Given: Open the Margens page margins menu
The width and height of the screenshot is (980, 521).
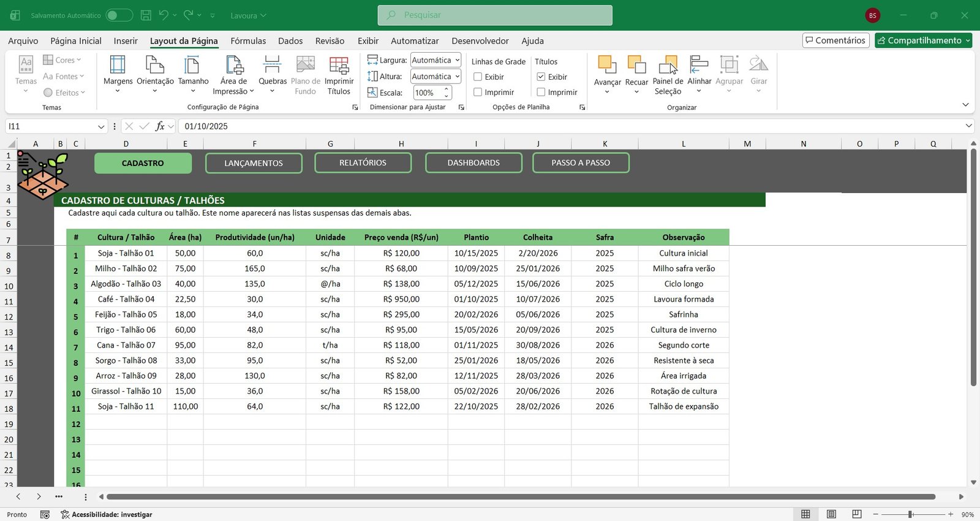Looking at the screenshot, I should tap(118, 74).
